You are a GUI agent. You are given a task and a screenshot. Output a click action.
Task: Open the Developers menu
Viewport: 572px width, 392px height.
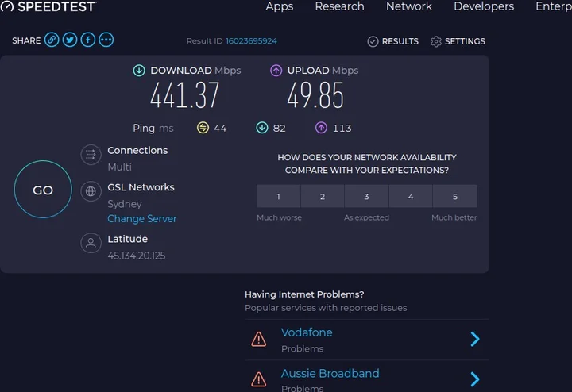484,6
